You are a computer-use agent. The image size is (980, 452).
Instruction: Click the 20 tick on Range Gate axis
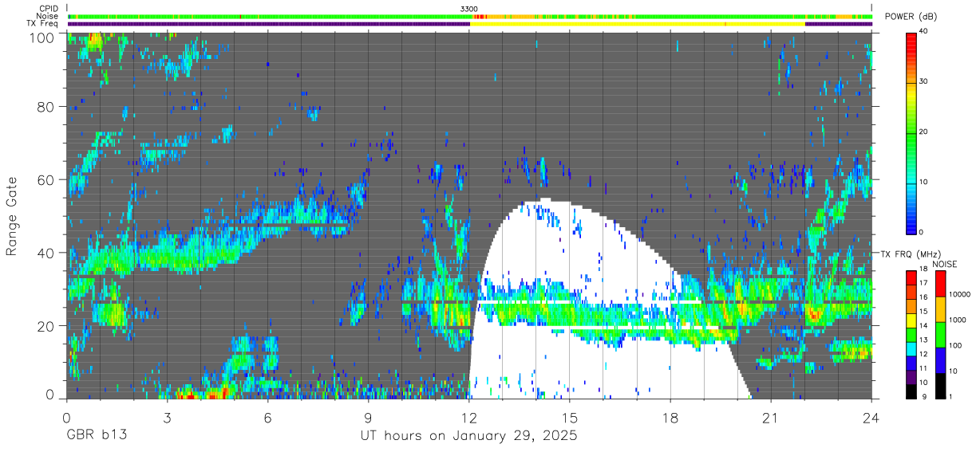click(47, 327)
